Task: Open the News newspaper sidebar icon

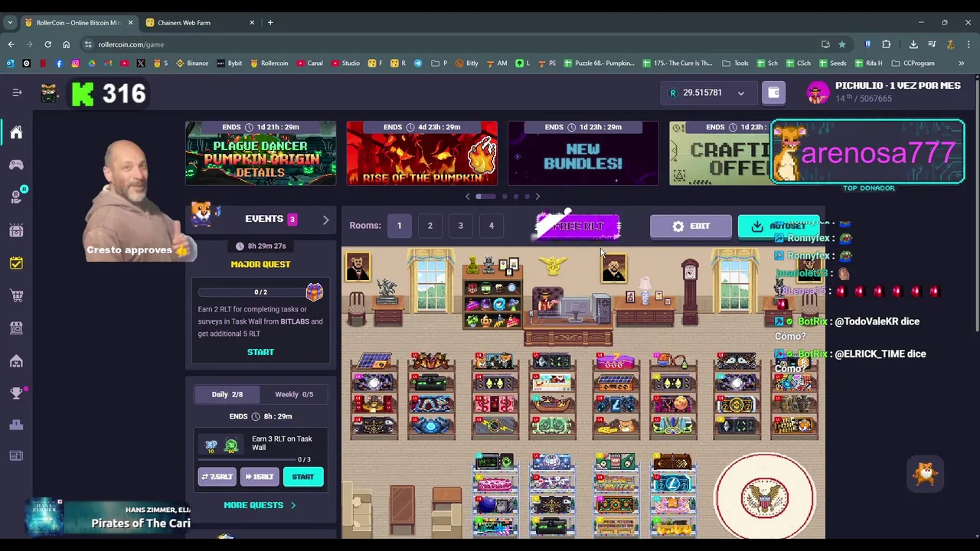Action: pyautogui.click(x=16, y=456)
